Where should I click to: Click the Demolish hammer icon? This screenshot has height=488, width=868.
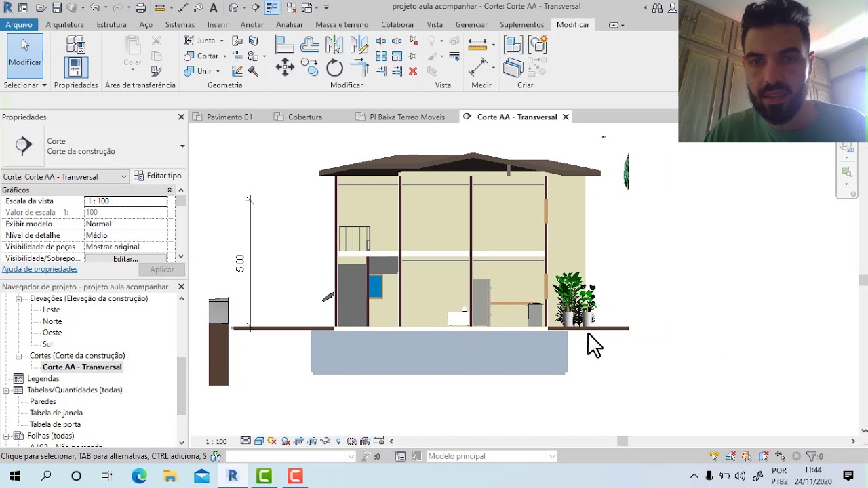253,71
